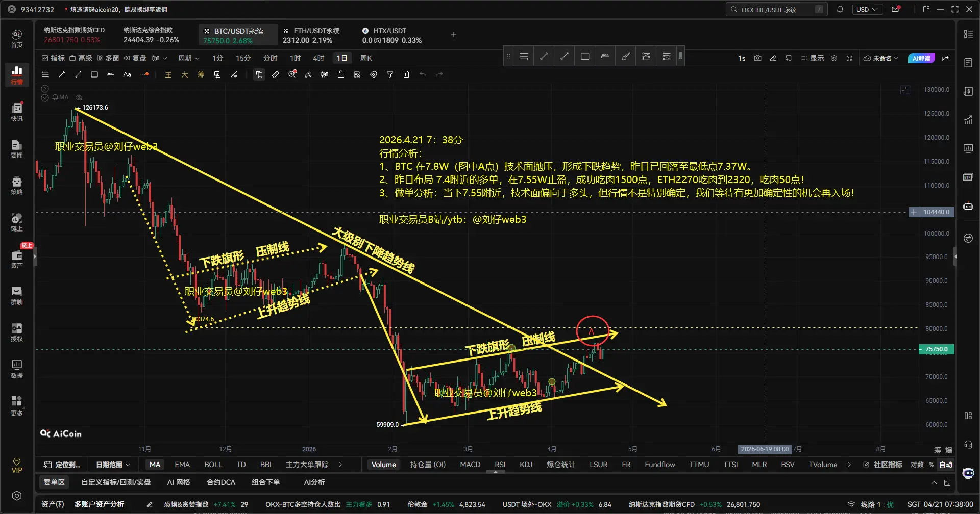Select the 4时 timeframe button

[318, 58]
